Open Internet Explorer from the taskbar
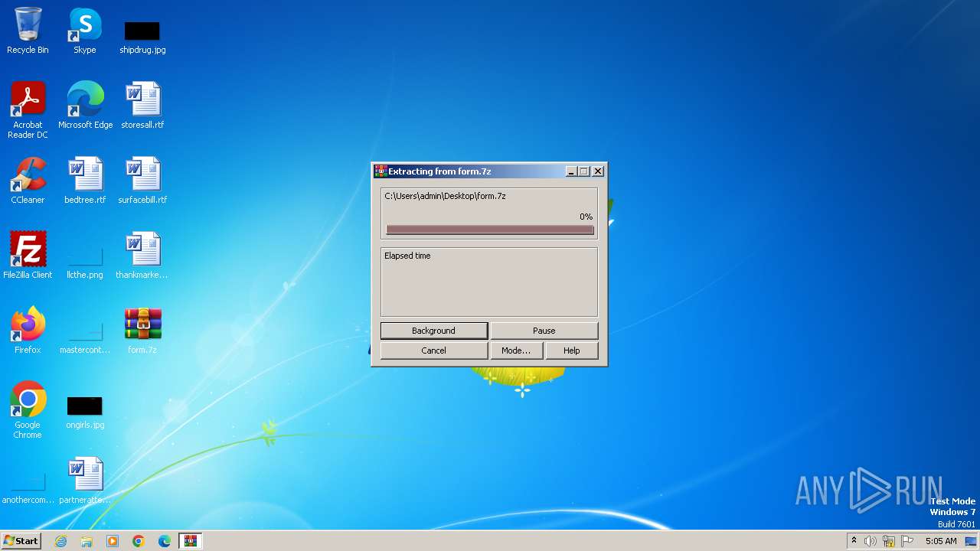The width and height of the screenshot is (980, 551). (60, 541)
